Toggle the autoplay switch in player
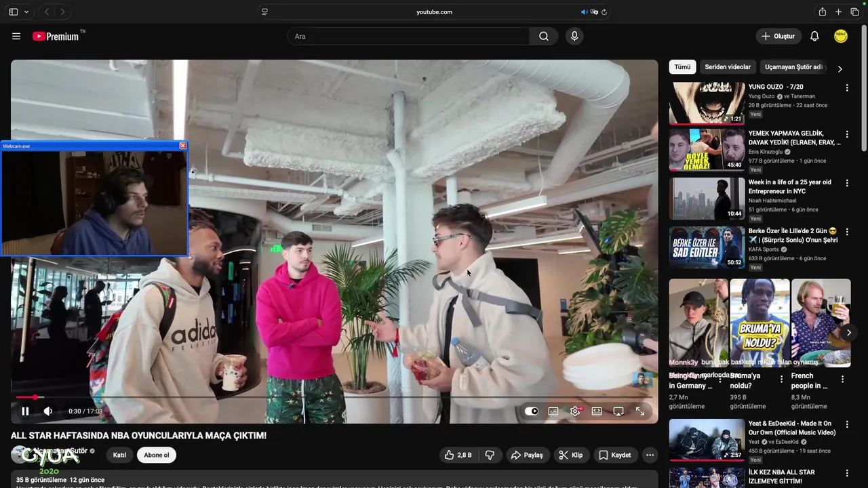Screen dimensions: 868x488 point(532,411)
